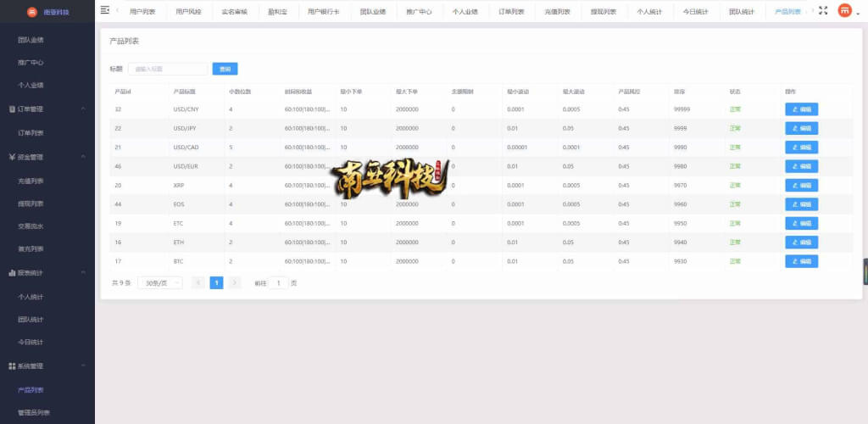Edit the USD/EUR product row
The image size is (868, 424).
(801, 166)
